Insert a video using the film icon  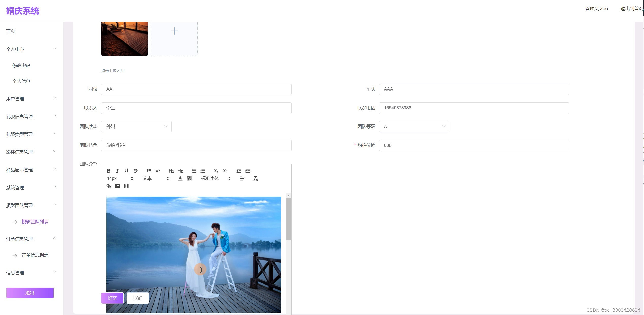click(126, 186)
